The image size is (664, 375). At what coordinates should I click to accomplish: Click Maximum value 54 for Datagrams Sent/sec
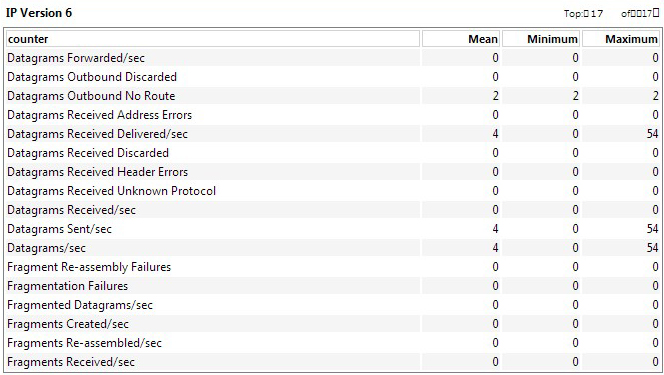tap(652, 229)
